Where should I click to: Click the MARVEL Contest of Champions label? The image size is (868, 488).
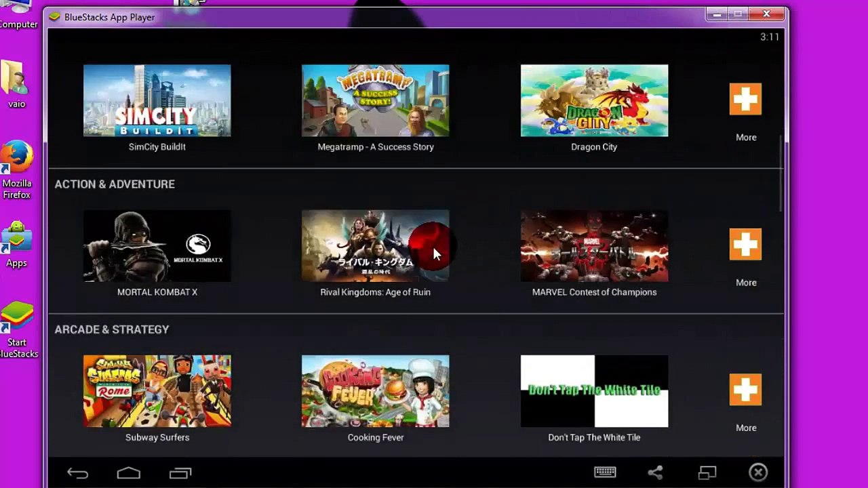tap(594, 292)
